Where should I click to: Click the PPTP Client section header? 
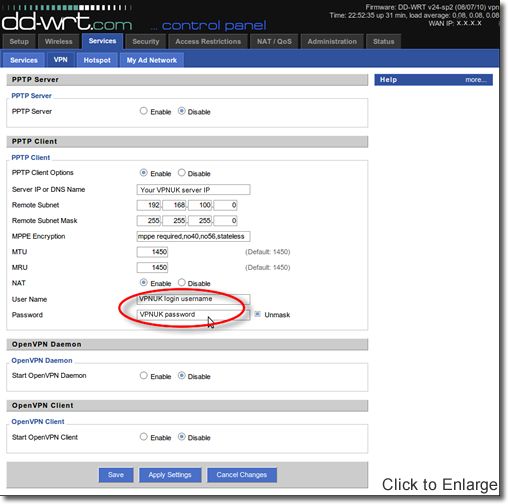click(187, 142)
